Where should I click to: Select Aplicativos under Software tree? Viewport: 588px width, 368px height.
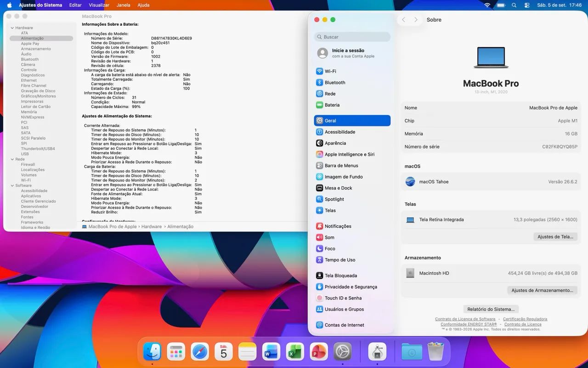[x=31, y=196]
